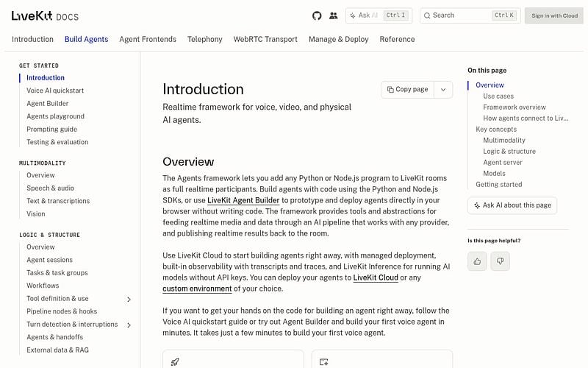The width and height of the screenshot is (588, 368).
Task: Click Ask AI about this page
Action: [512, 205]
